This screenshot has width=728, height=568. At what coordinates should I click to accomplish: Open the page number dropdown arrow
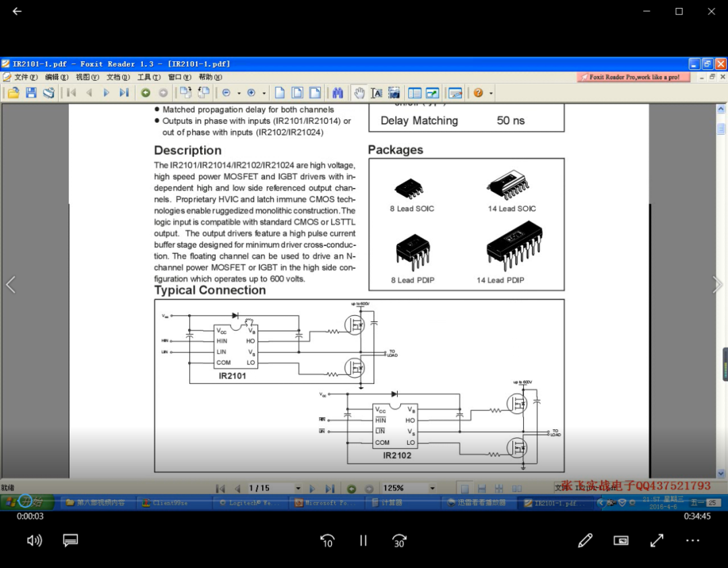click(x=298, y=488)
